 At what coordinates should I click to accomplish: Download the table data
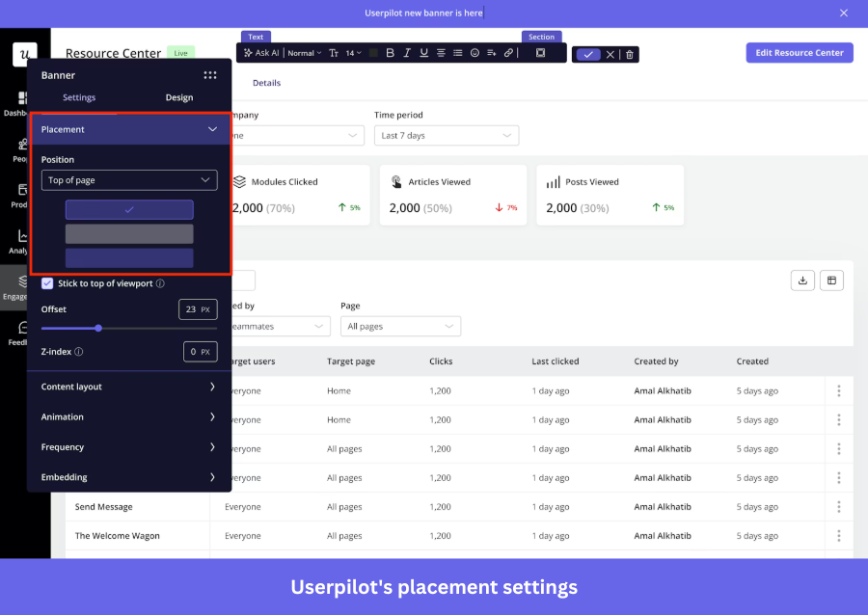coord(802,281)
